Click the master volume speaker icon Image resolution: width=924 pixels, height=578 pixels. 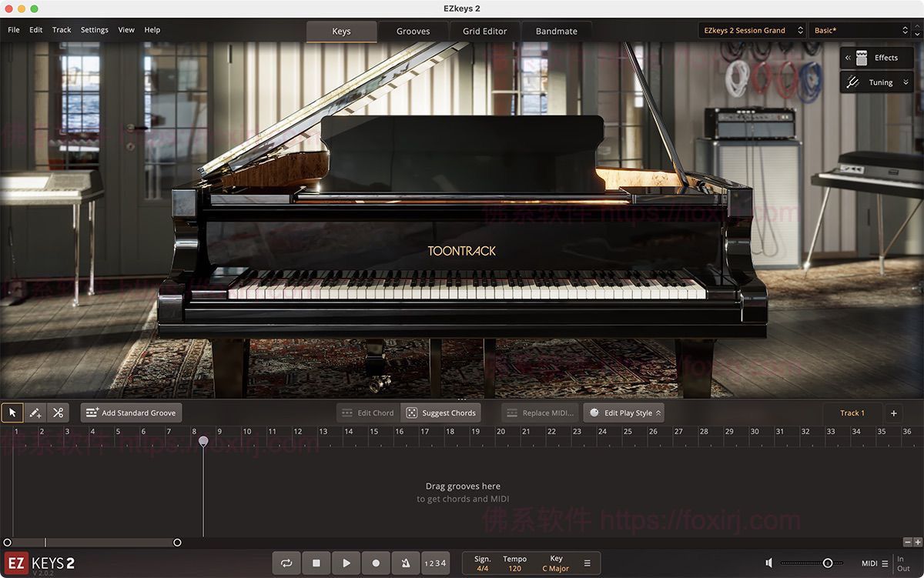pyautogui.click(x=768, y=563)
